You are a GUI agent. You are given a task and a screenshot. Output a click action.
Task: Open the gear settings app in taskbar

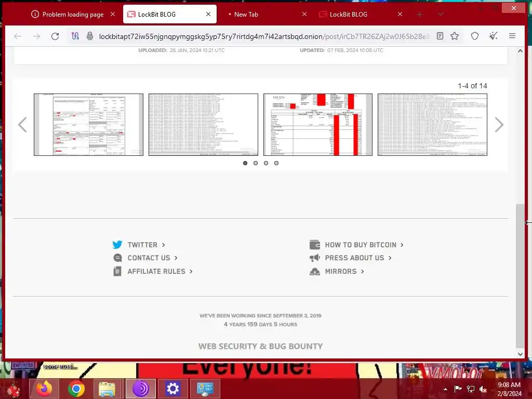[172, 389]
